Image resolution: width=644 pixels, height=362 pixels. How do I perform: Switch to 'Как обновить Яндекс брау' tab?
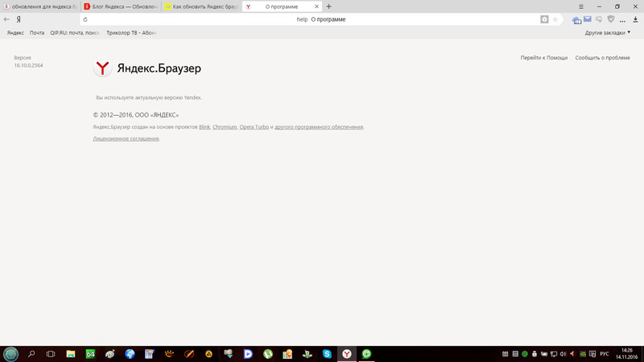[x=202, y=6]
